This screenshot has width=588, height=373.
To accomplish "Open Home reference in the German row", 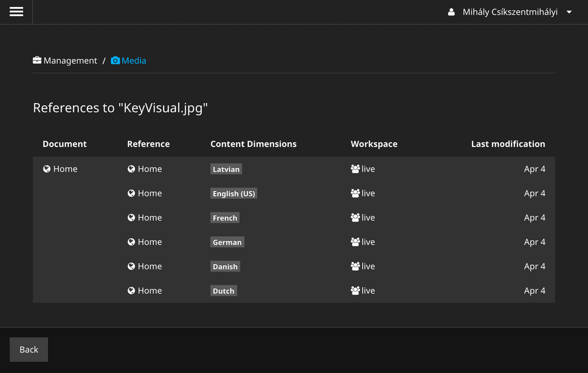I will [x=150, y=242].
